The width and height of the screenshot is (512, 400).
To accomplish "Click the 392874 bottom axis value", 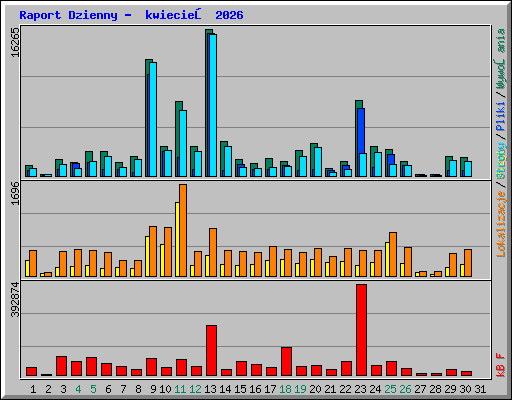I will tap(15, 299).
